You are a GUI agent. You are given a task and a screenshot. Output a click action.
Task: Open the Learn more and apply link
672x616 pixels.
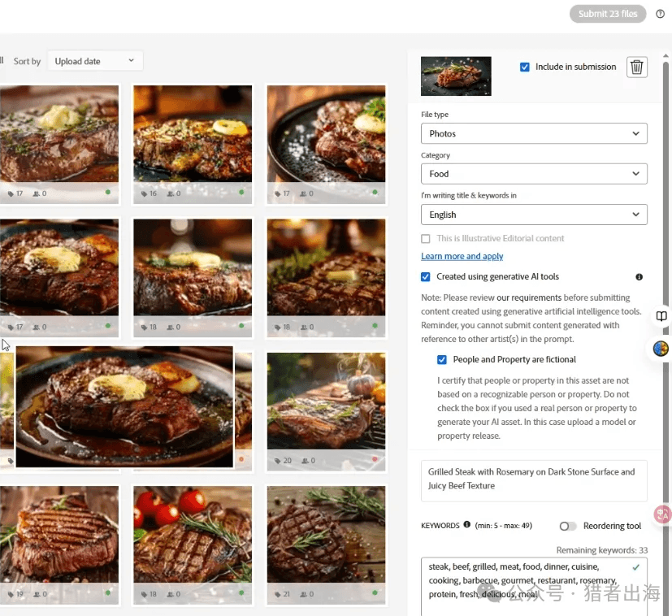(462, 257)
